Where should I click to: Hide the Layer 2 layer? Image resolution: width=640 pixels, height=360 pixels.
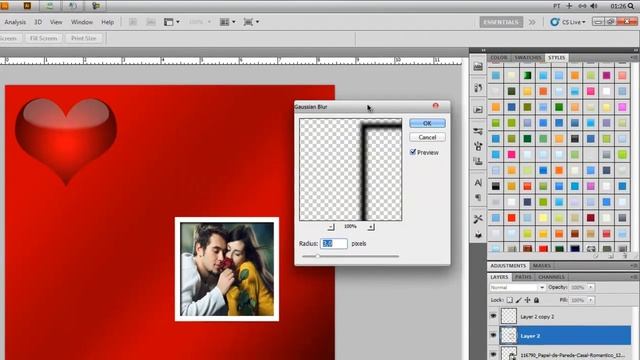coord(493,336)
